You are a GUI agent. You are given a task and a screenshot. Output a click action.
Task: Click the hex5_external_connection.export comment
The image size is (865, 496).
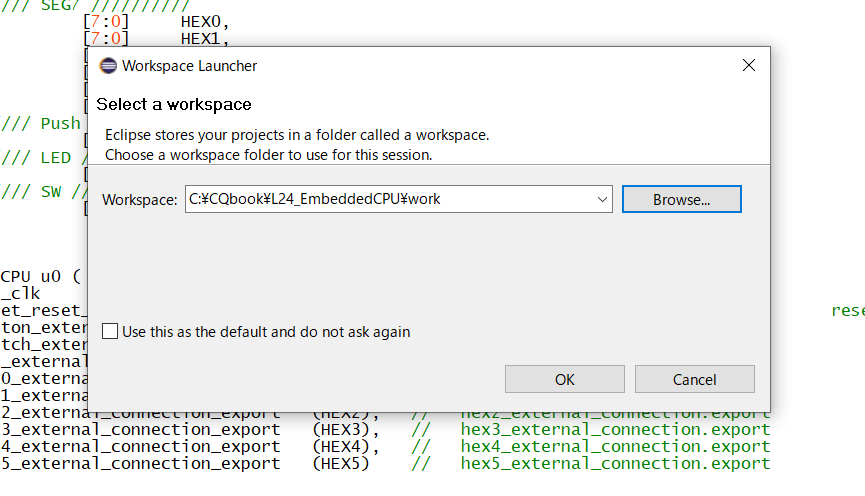615,464
